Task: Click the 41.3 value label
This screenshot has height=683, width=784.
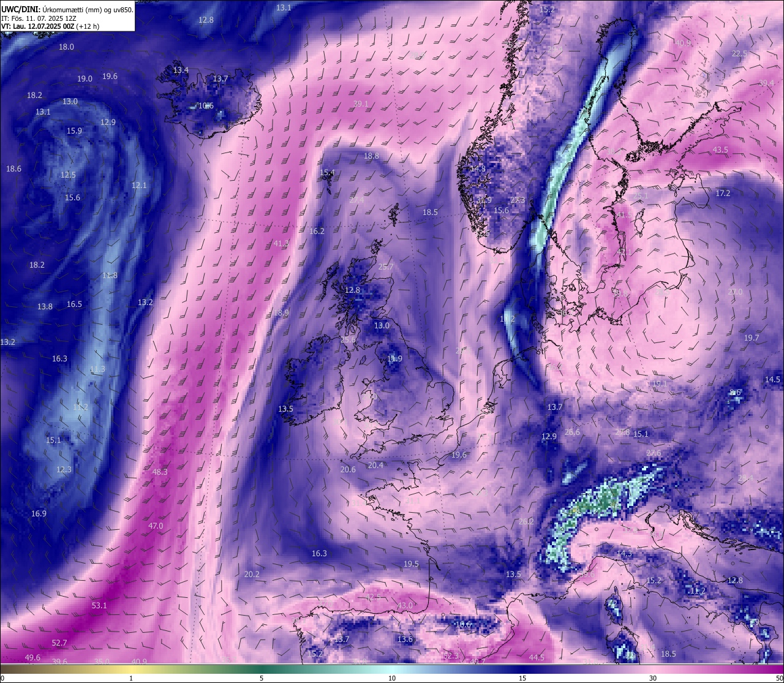Action: pyautogui.click(x=281, y=243)
